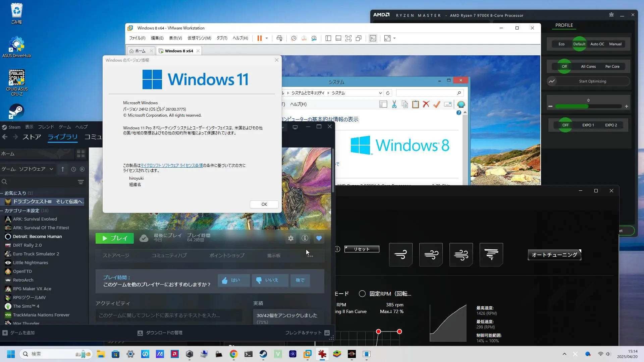Open Microsoft Software License Terms link
Screen dimensions: 644x362
tap(172, 166)
